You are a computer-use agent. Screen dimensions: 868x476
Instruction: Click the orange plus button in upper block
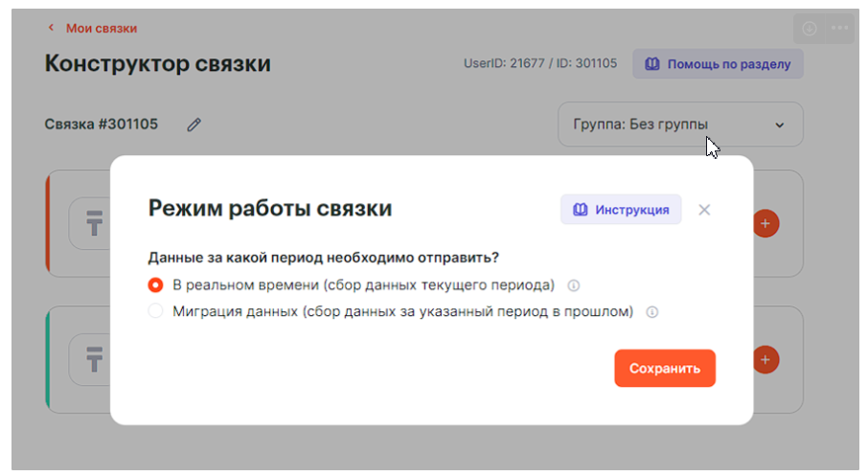(x=765, y=223)
